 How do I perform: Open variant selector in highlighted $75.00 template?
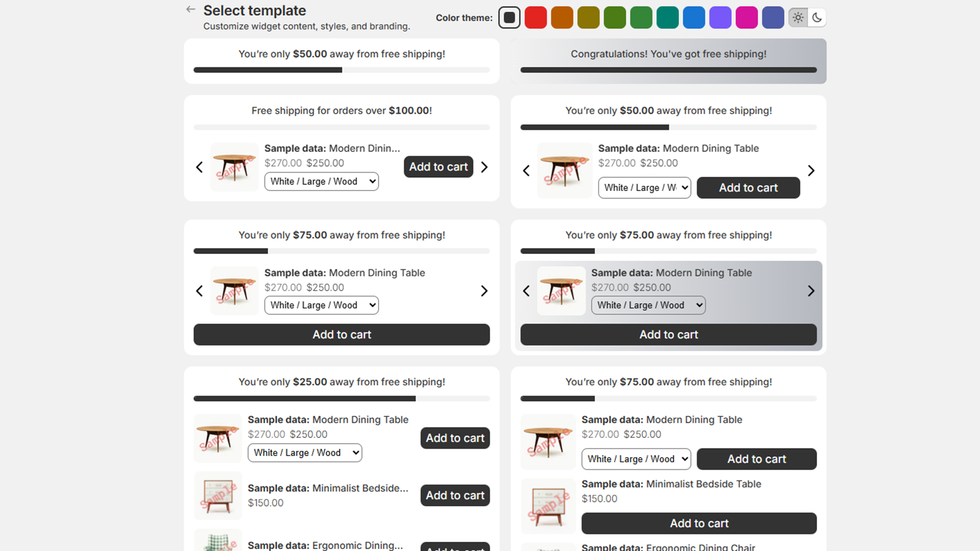pyautogui.click(x=648, y=305)
